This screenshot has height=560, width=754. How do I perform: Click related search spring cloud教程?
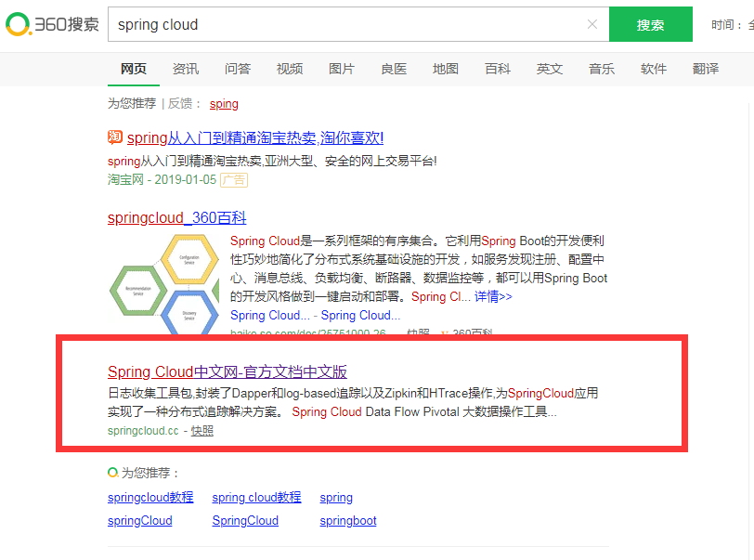click(257, 497)
